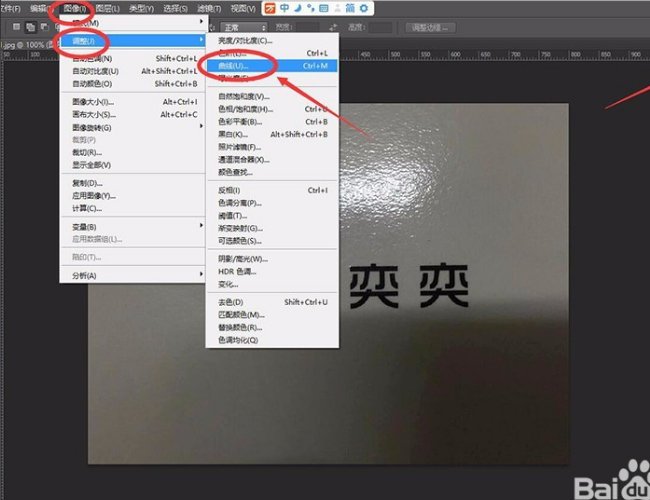The width and height of the screenshot is (650, 500).
Task: Click the 调整边缘... button
Action: click(x=430, y=28)
